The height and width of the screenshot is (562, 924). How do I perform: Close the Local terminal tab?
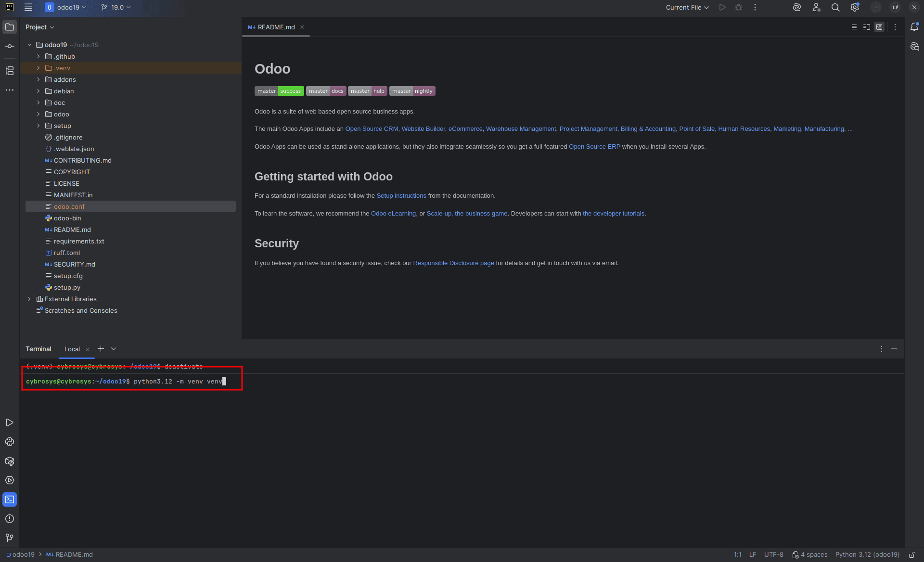[88, 349]
